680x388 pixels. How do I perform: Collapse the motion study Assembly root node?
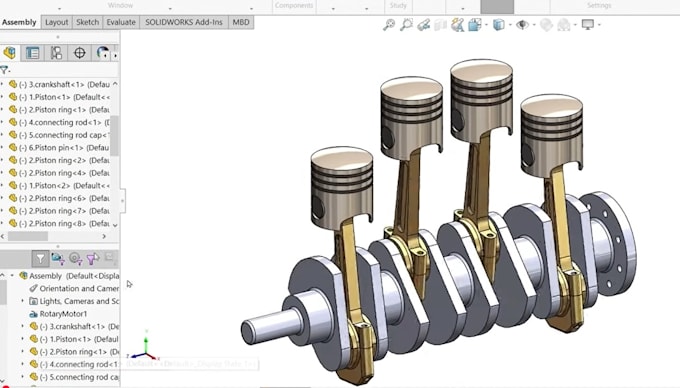tap(12, 276)
